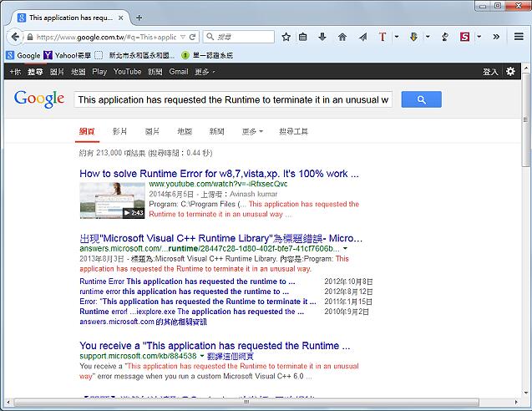Open dropdown arrow beside answers.microsoft.com URL
532x411 pixels.
pos(345,249)
